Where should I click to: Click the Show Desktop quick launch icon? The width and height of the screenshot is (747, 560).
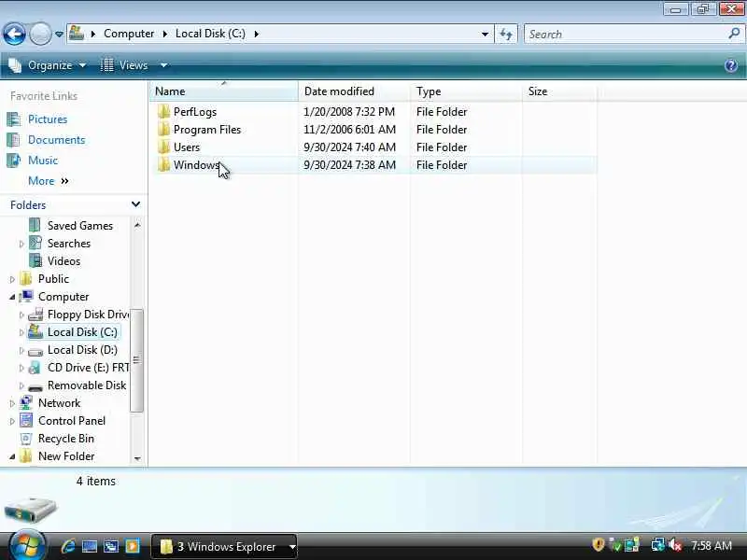90,547
